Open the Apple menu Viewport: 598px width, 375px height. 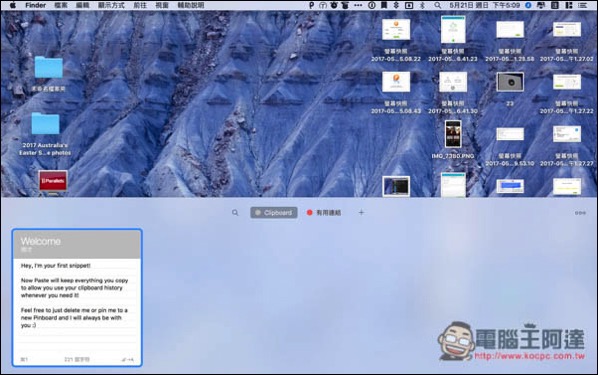point(12,5)
